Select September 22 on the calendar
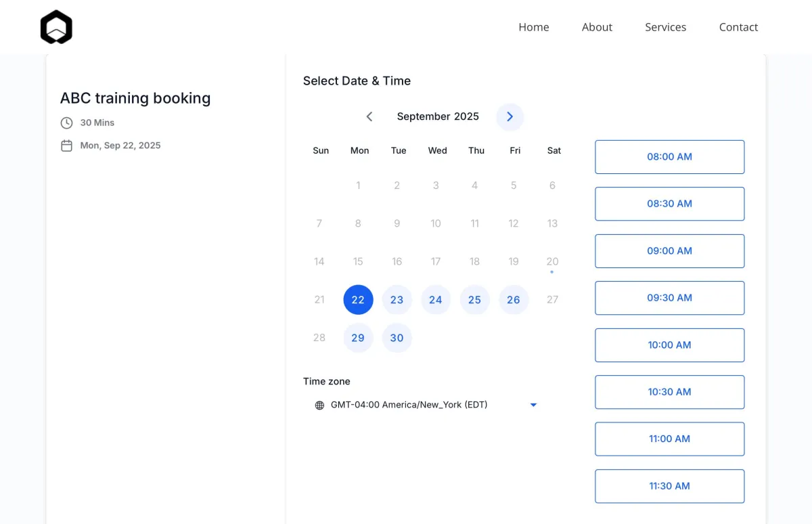This screenshot has height=524, width=812. pos(358,299)
